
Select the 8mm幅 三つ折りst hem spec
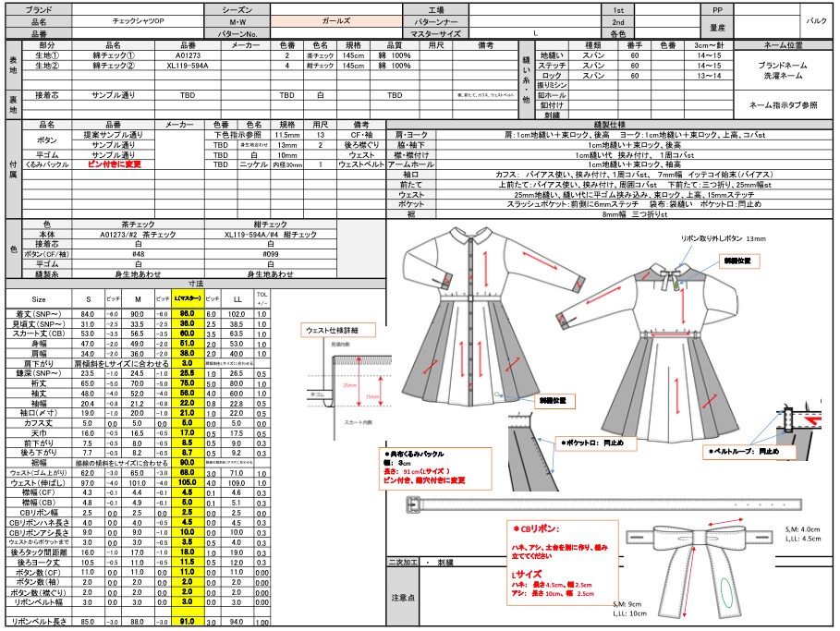click(x=634, y=214)
